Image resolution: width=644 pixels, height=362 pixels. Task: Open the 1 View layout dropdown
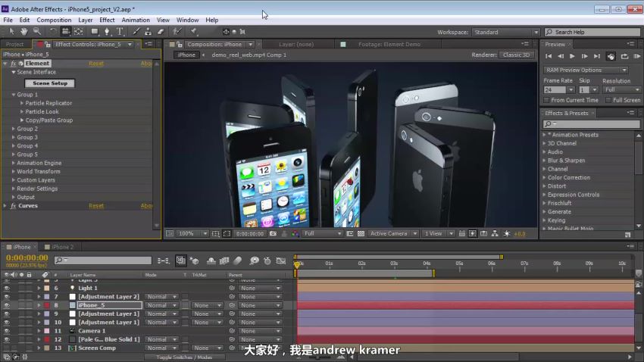pyautogui.click(x=438, y=233)
